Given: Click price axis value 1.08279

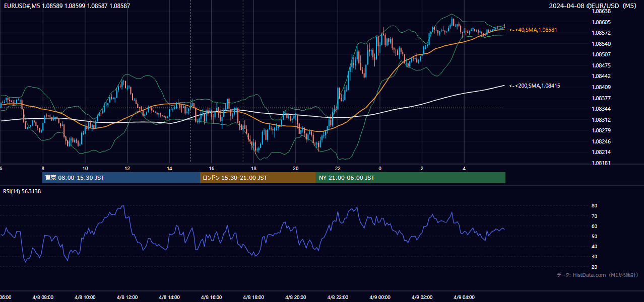Looking at the screenshot, I should [601, 131].
